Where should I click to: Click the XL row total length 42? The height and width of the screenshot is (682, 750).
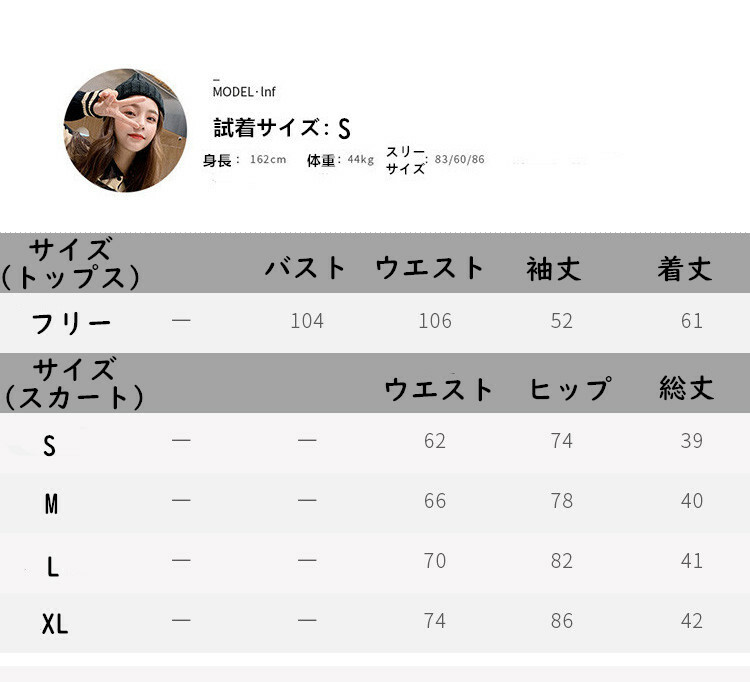pyautogui.click(x=692, y=621)
